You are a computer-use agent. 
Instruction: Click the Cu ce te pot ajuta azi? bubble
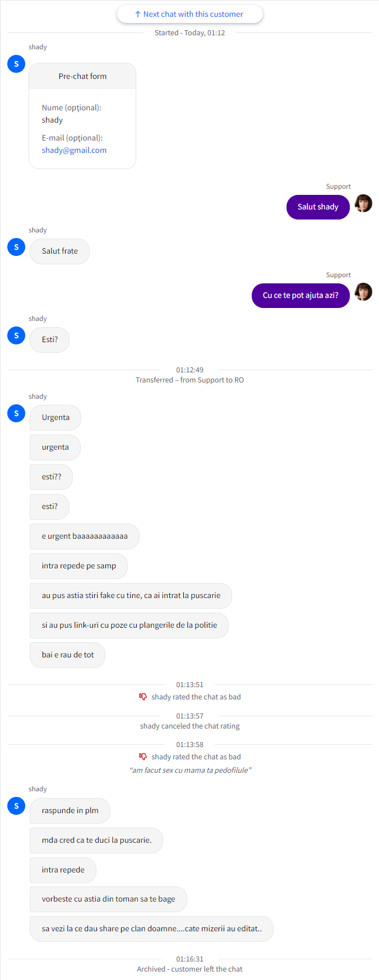[301, 295]
